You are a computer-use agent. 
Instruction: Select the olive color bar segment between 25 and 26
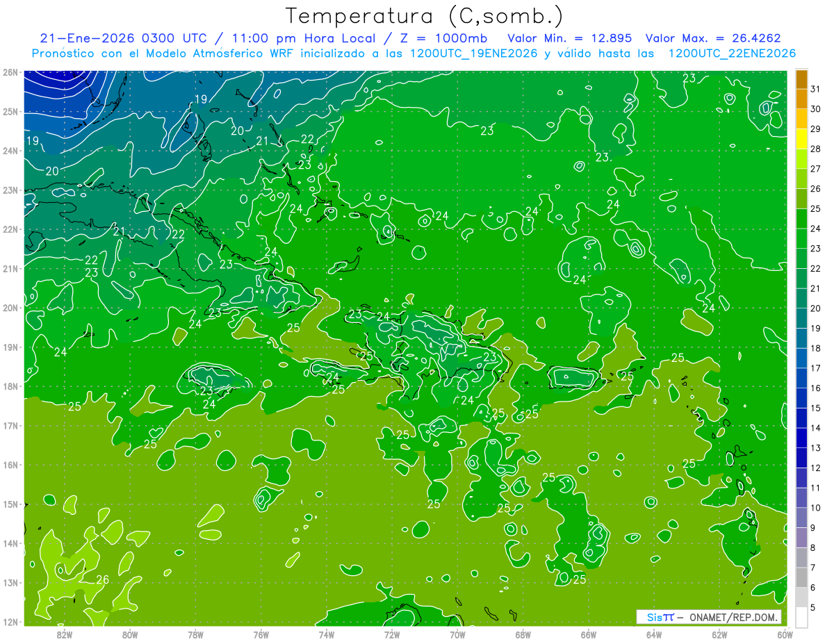click(x=801, y=199)
